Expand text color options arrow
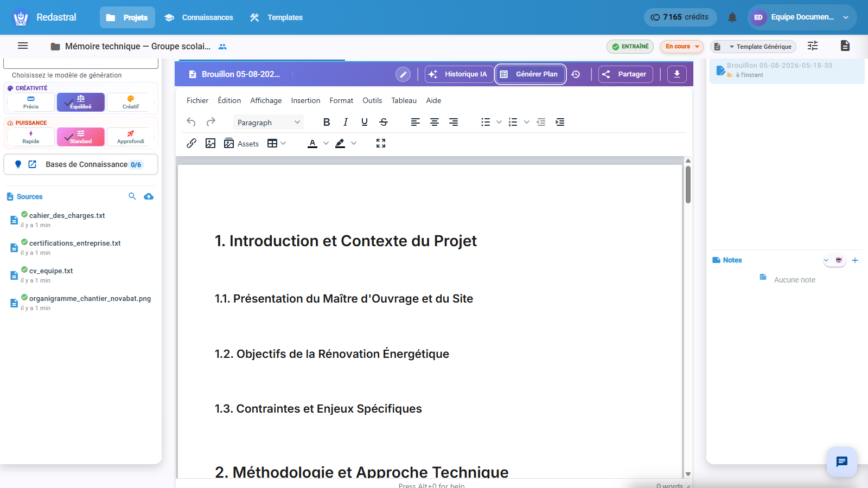868x488 pixels. [x=326, y=143]
